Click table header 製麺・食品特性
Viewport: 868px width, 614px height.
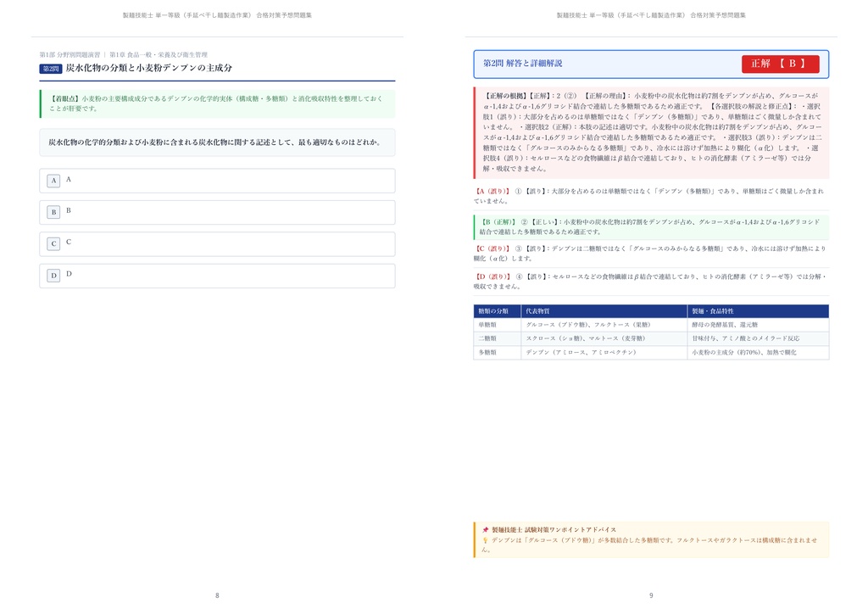(758, 311)
